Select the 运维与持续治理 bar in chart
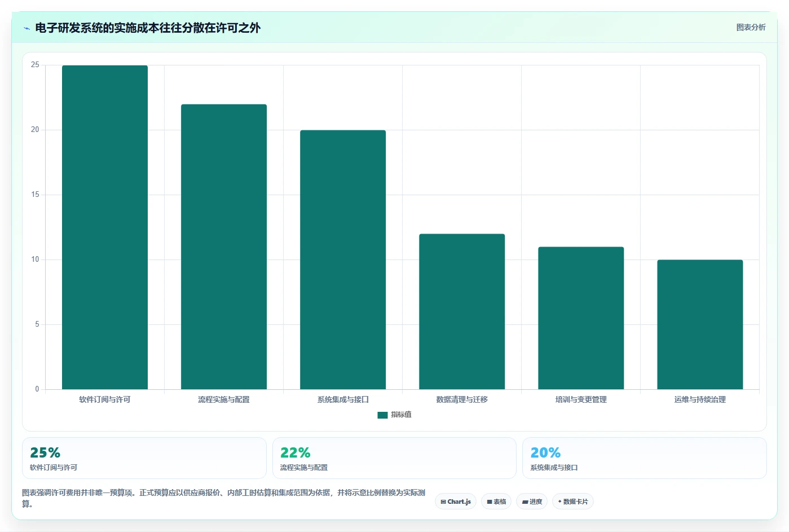 click(x=700, y=324)
